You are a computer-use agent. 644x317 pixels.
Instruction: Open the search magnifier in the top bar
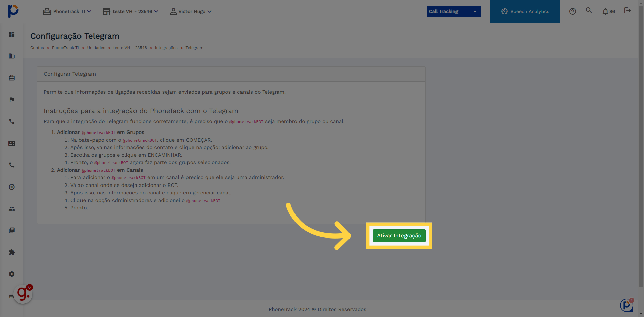(x=589, y=10)
